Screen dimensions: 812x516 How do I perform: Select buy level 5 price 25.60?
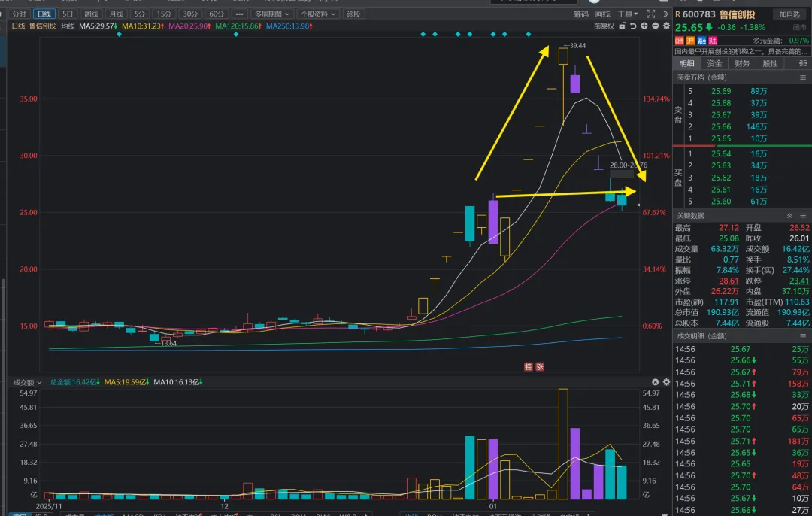[x=721, y=202]
